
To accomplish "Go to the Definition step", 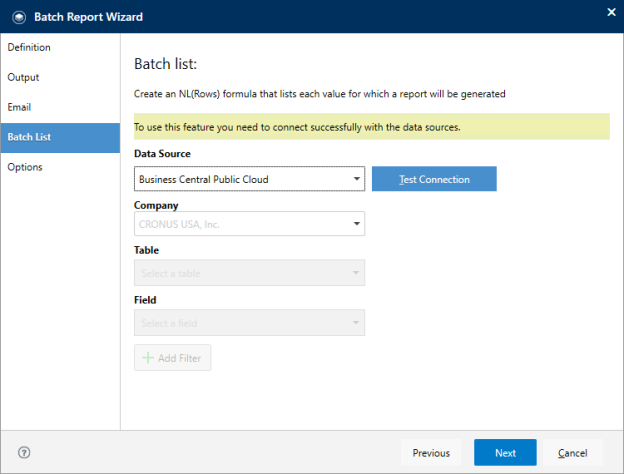I will pyautogui.click(x=60, y=47).
